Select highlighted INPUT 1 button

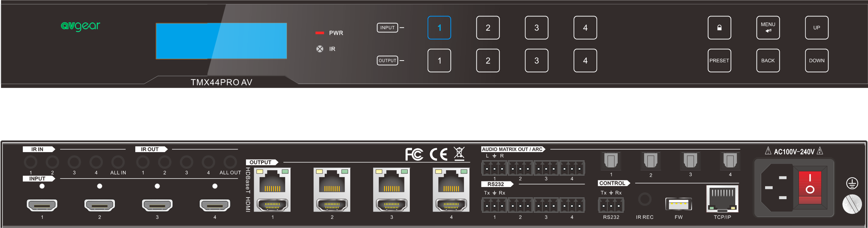pyautogui.click(x=439, y=28)
